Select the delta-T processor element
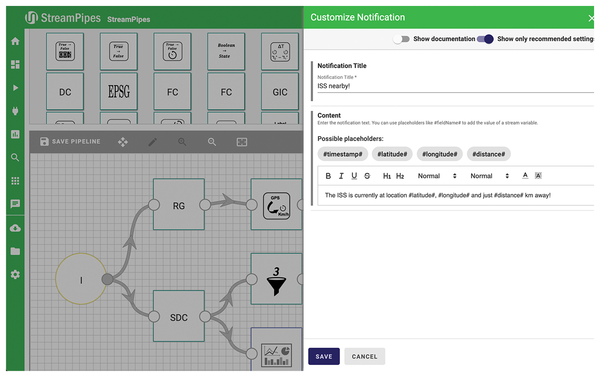 click(x=280, y=51)
